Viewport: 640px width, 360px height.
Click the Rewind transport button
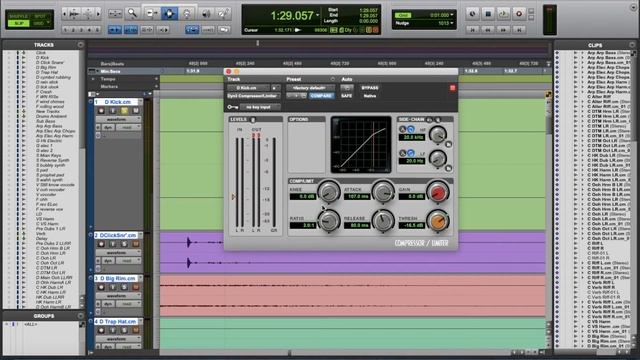tap(488, 30)
